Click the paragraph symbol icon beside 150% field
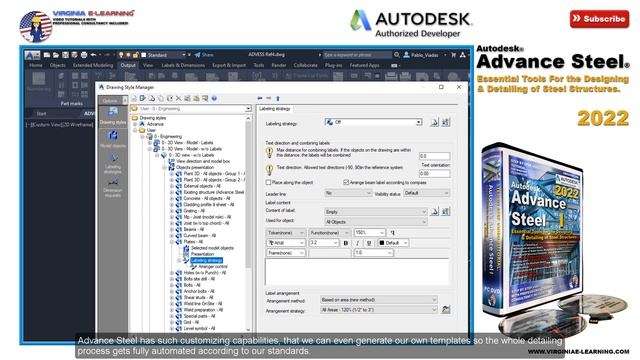640x360 pixels. (x=392, y=233)
